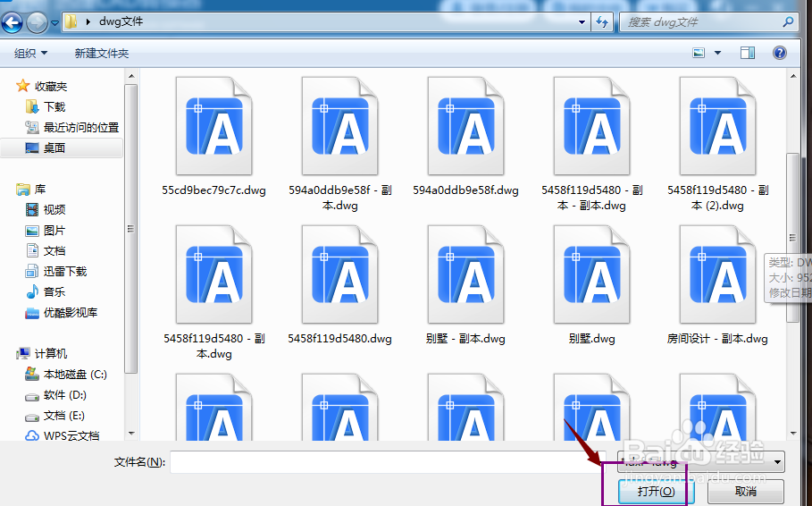
Task: Click the magnifier search icon
Action: coord(788,21)
